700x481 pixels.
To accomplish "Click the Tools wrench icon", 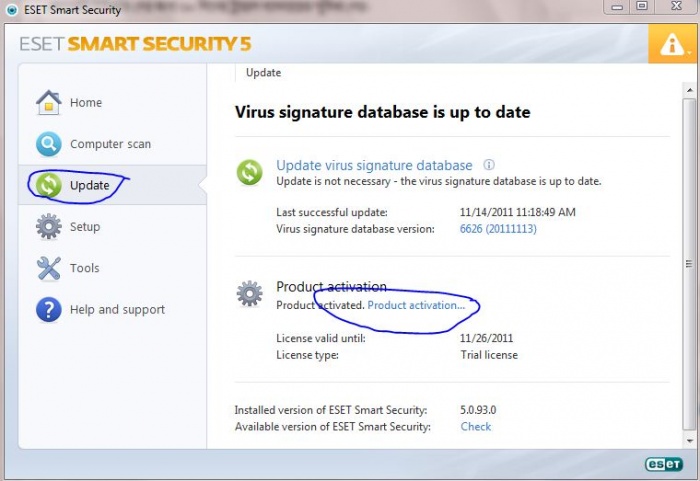I will tap(49, 268).
